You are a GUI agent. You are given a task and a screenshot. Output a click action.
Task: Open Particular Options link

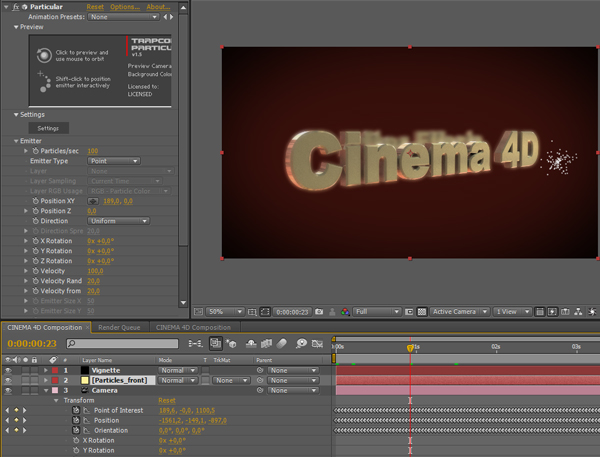coord(124,7)
